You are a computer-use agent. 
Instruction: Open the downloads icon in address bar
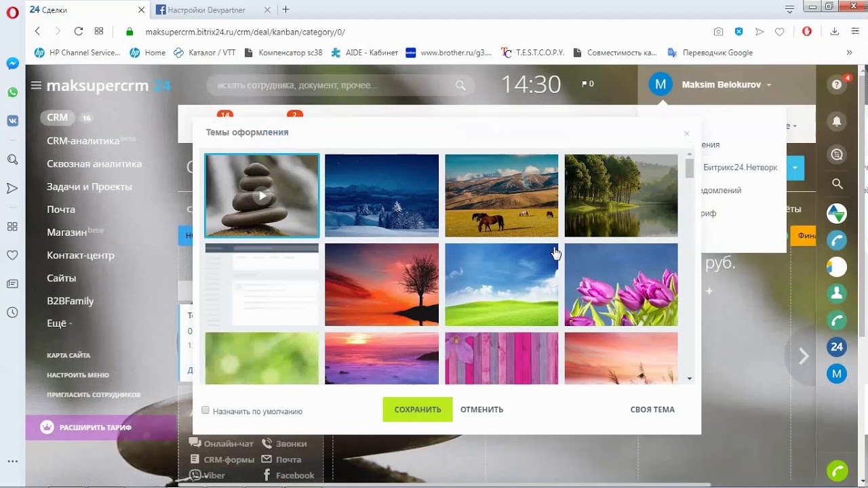tap(835, 31)
